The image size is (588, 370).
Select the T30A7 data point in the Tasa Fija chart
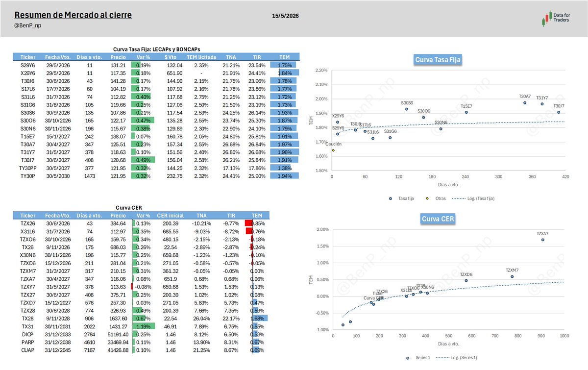click(x=525, y=102)
